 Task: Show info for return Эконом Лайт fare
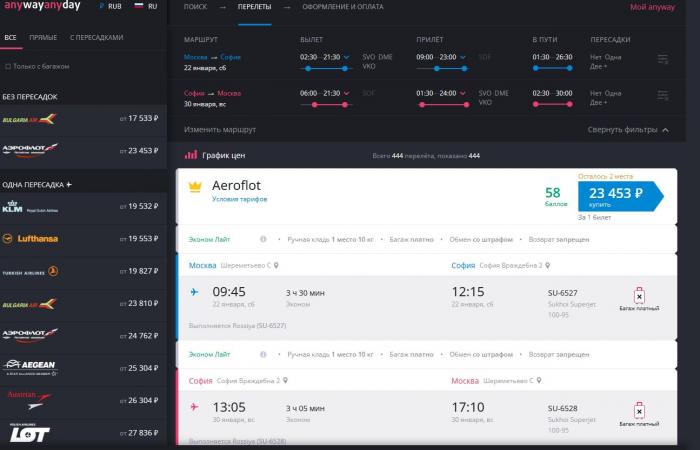click(x=263, y=354)
